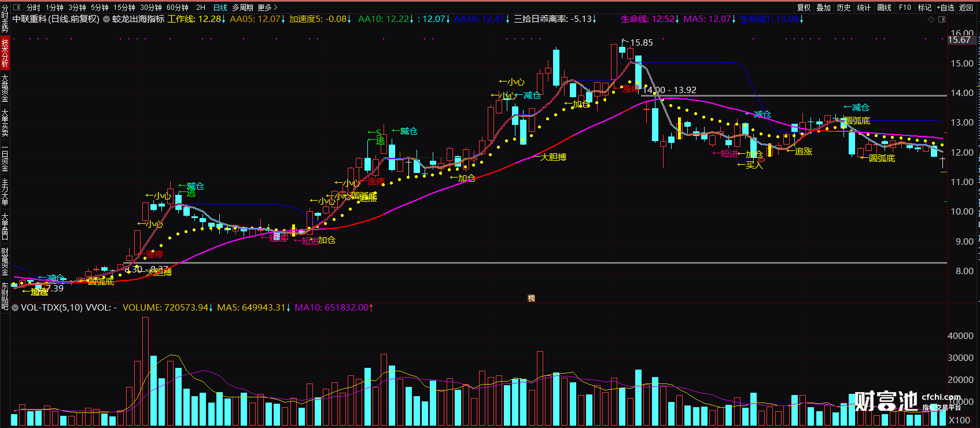Toggle the left panel layout icon
The width and height of the screenshot is (980, 428).
coord(16,8)
